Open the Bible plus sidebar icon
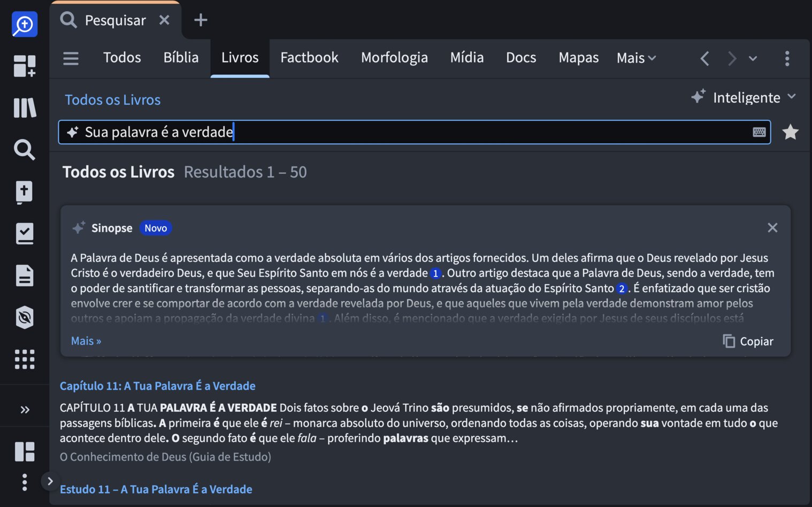The width and height of the screenshot is (812, 507). point(25,192)
